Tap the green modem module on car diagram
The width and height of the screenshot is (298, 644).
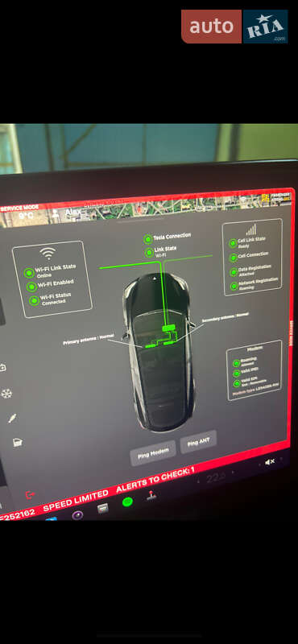(x=168, y=328)
